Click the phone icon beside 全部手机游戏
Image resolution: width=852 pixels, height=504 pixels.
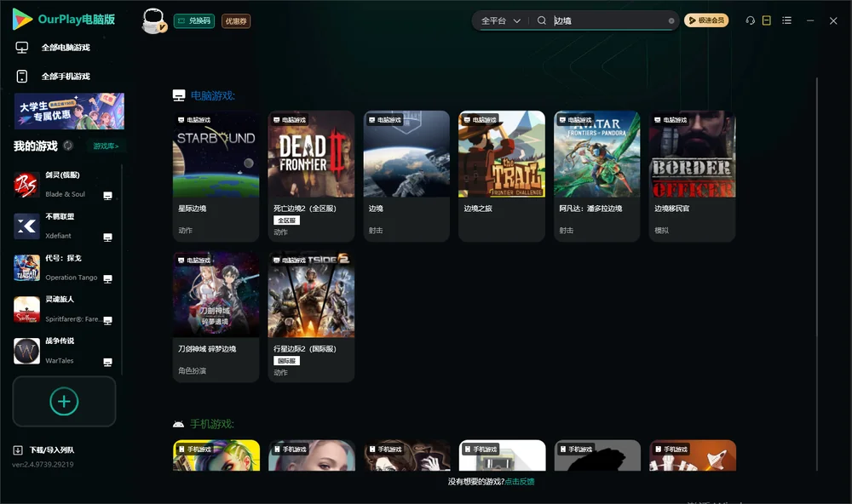point(22,76)
